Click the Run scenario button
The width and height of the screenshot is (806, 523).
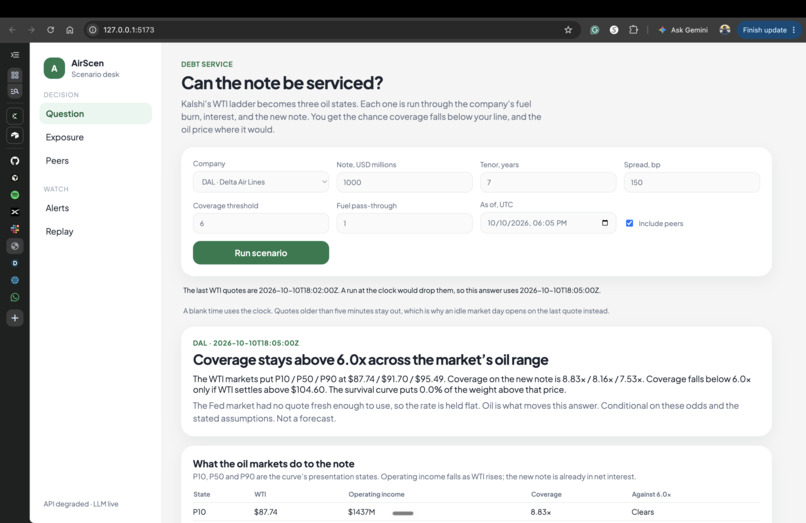(x=261, y=253)
